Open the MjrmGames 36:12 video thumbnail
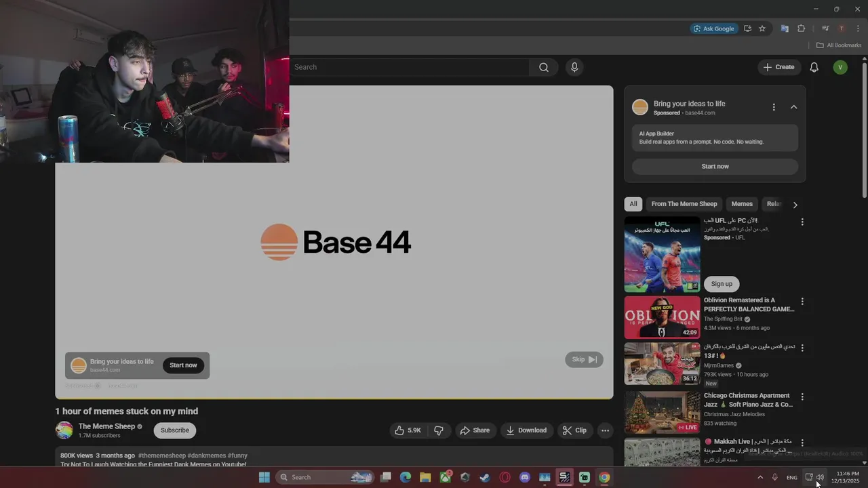 coord(662,363)
